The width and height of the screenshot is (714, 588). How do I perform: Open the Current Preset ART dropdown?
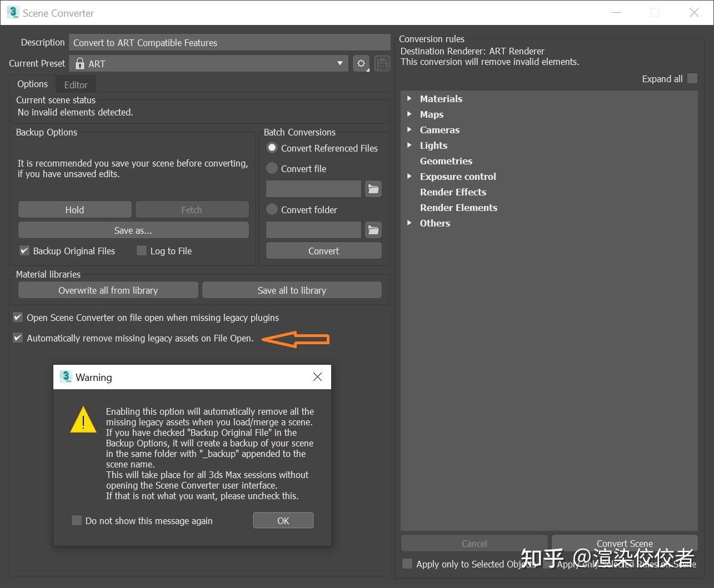click(x=208, y=63)
